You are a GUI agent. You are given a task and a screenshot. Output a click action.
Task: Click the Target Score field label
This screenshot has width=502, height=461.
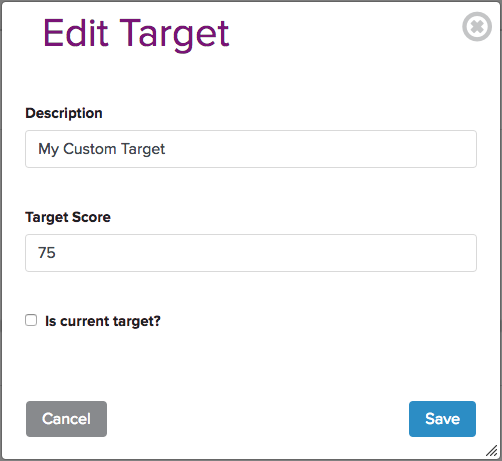(x=68, y=217)
